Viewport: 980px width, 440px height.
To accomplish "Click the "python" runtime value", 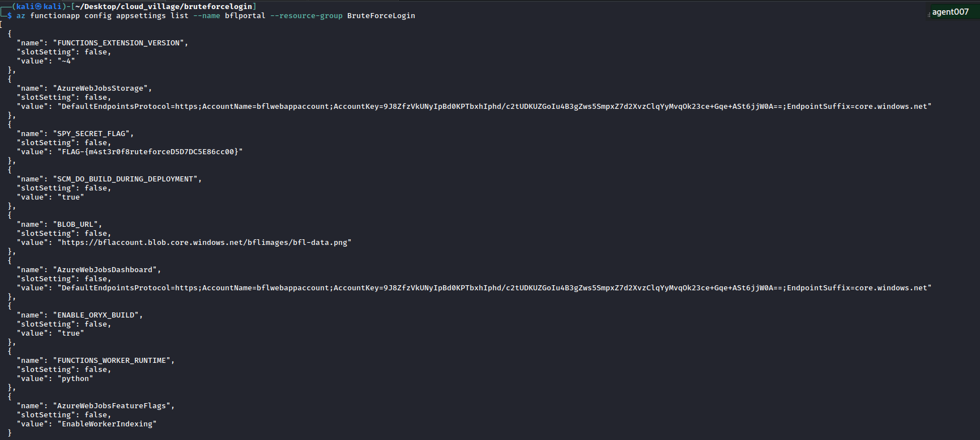I will 75,379.
